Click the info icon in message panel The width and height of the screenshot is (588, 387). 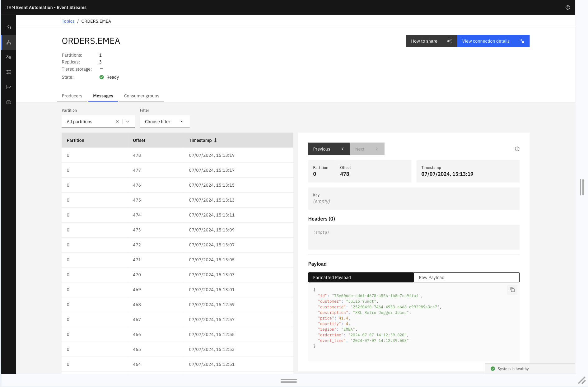tap(517, 149)
